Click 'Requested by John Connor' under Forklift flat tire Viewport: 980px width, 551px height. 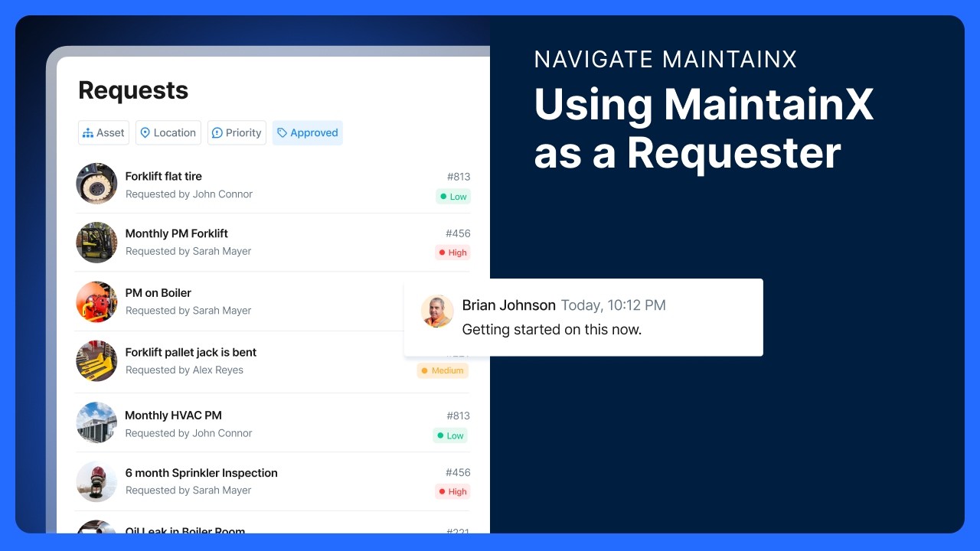tap(189, 194)
